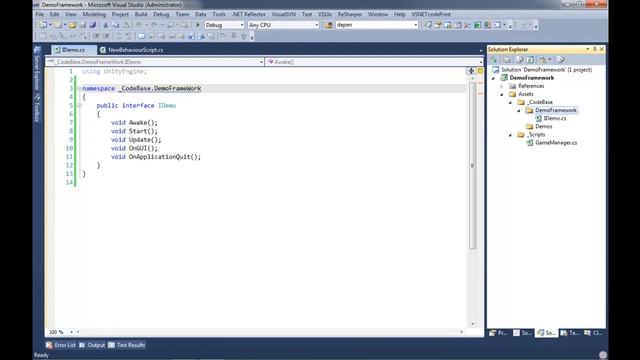This screenshot has width=640, height=360.
Task: Click the Increase Indent toolbar icon
Action: click(x=107, y=36)
